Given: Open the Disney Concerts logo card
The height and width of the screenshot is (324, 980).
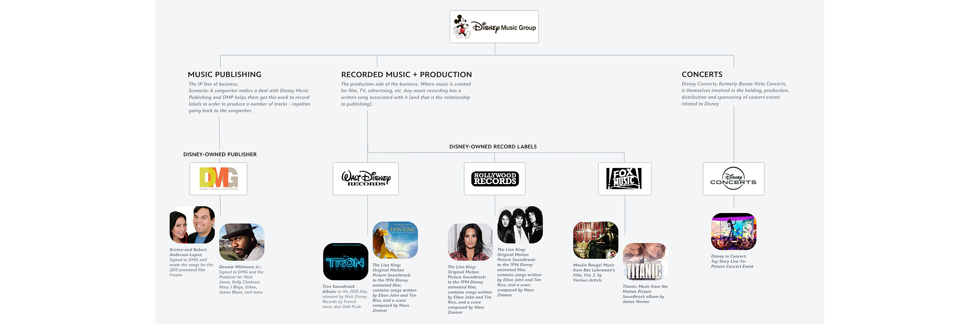Looking at the screenshot, I should 733,179.
